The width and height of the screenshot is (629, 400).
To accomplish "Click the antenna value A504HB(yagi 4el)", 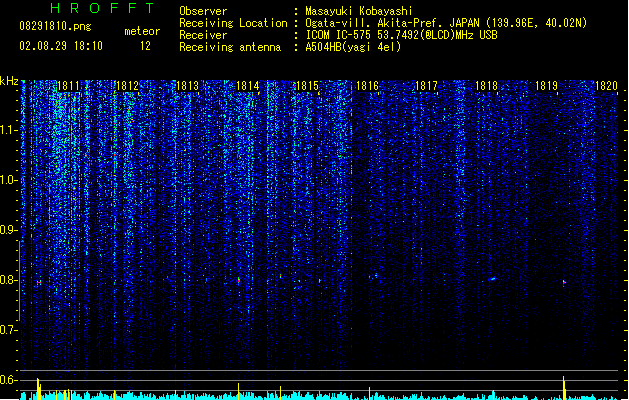I will (353, 47).
